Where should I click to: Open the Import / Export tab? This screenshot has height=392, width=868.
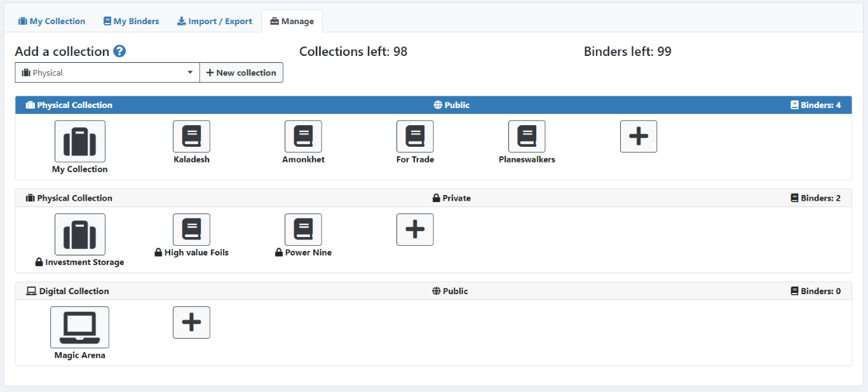214,21
